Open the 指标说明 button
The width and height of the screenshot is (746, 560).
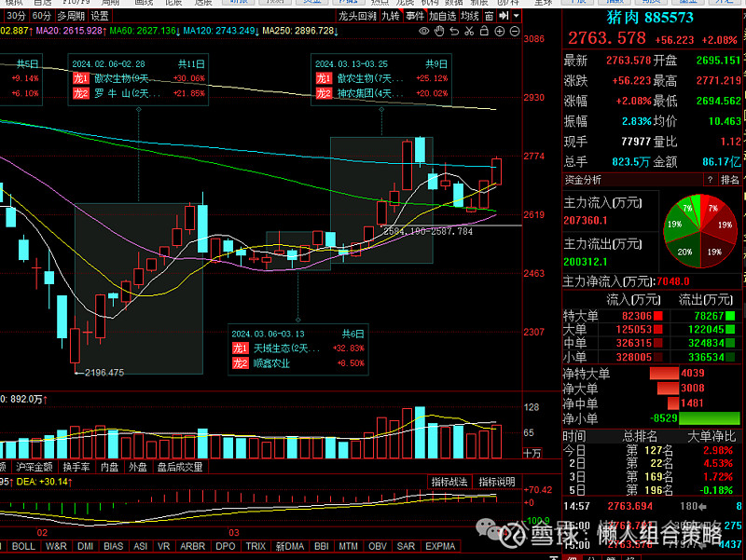click(x=497, y=482)
